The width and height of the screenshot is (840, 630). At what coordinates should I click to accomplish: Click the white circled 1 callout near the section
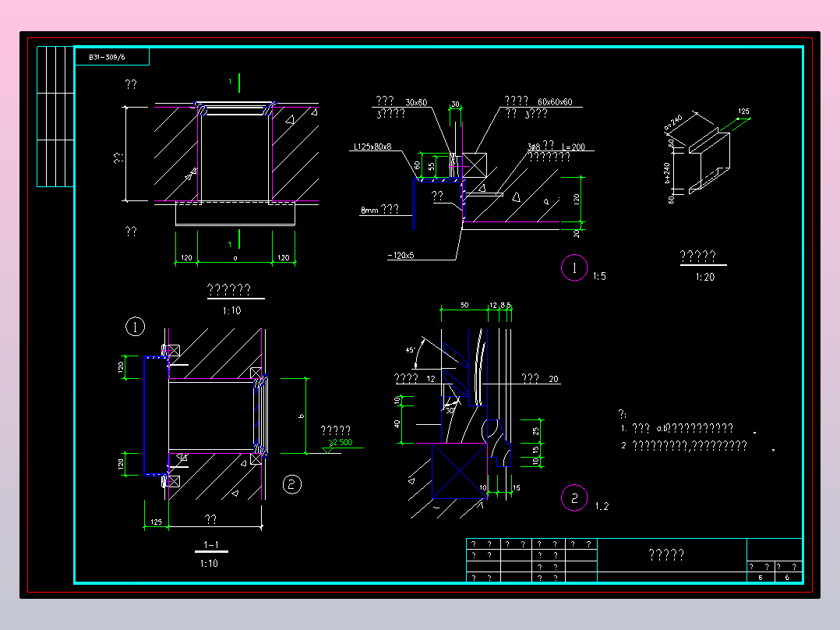(x=135, y=327)
